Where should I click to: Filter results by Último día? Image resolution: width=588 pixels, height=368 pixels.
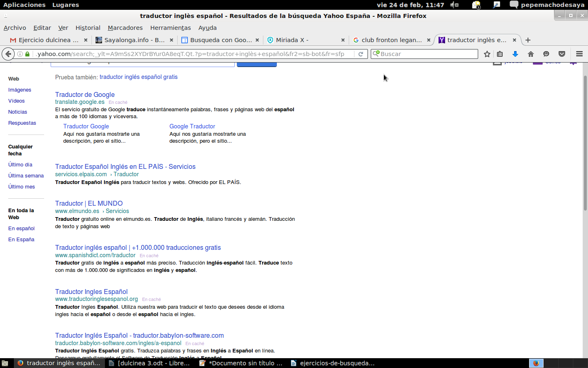pyautogui.click(x=20, y=165)
